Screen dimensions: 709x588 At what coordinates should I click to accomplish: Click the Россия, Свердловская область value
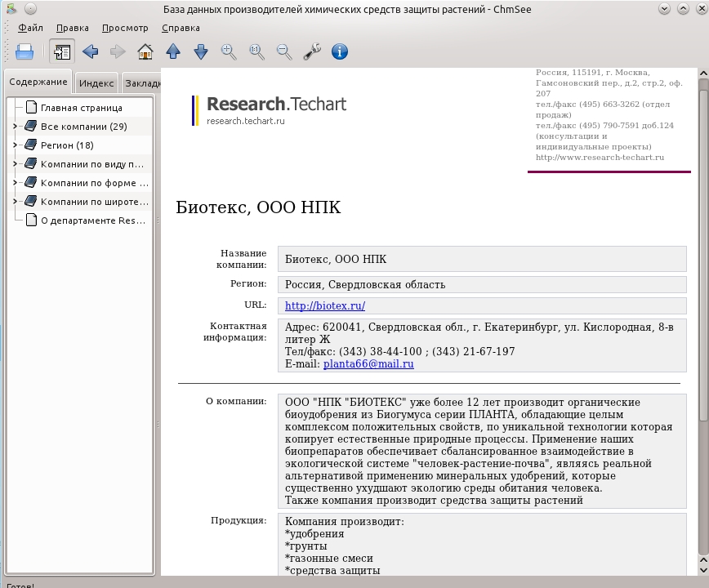365,284
